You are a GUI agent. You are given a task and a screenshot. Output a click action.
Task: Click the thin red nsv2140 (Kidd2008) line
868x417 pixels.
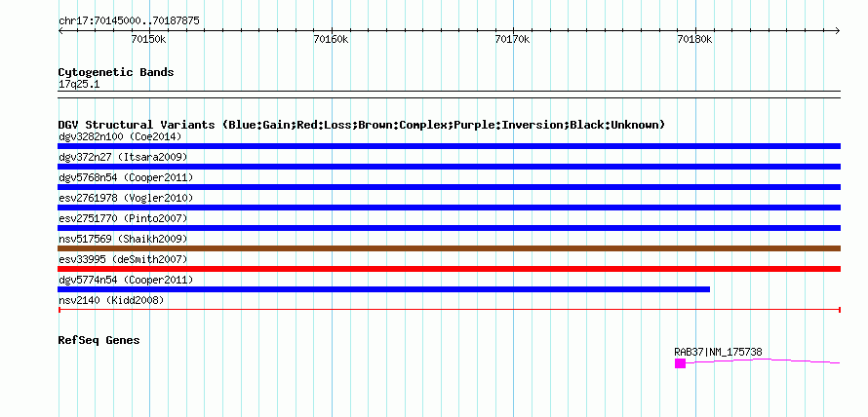(x=449, y=310)
